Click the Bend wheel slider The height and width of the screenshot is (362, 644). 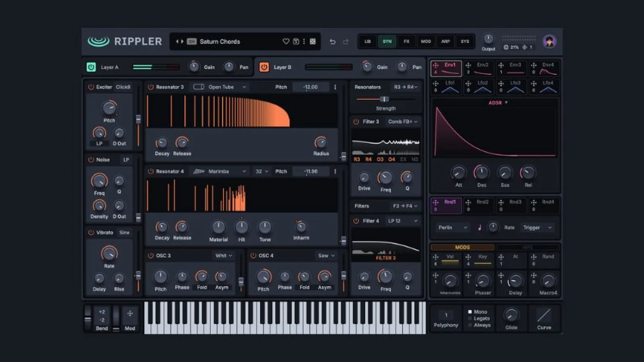(88, 318)
